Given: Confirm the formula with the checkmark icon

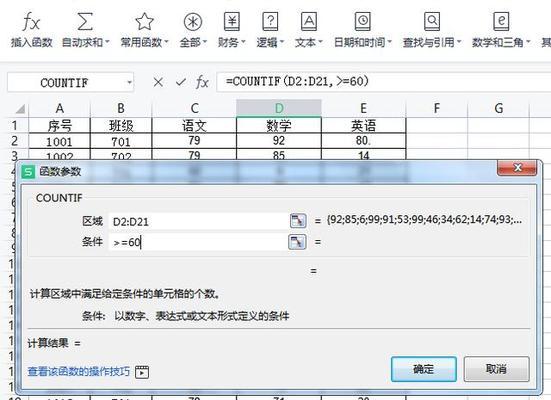Looking at the screenshot, I should coord(181,82).
